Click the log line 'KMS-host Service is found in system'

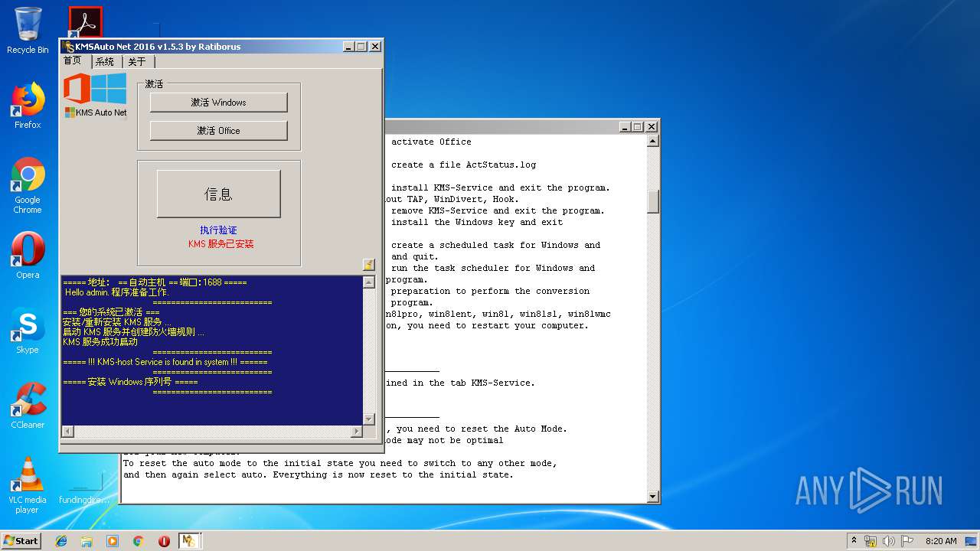pyautogui.click(x=165, y=362)
